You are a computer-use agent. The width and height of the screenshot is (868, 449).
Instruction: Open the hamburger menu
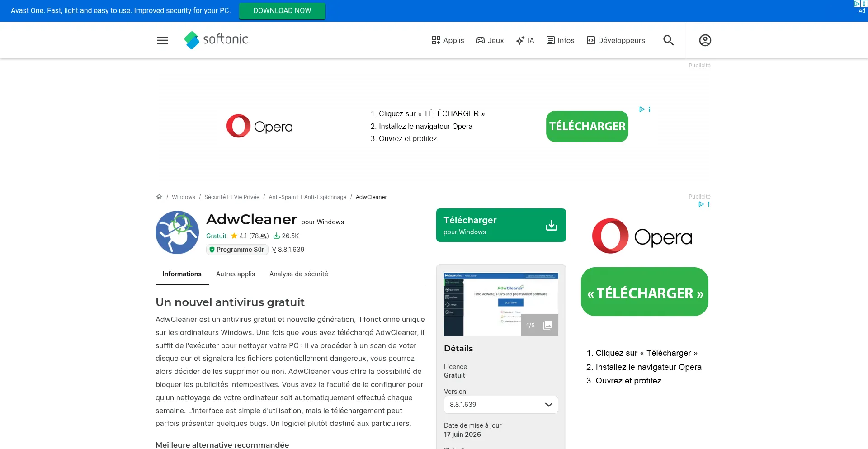(x=163, y=40)
